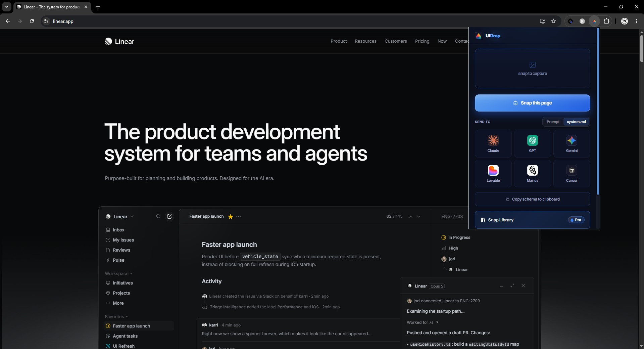Collapse the Workspace section
Screen dimensions: 644x349
tap(118, 274)
